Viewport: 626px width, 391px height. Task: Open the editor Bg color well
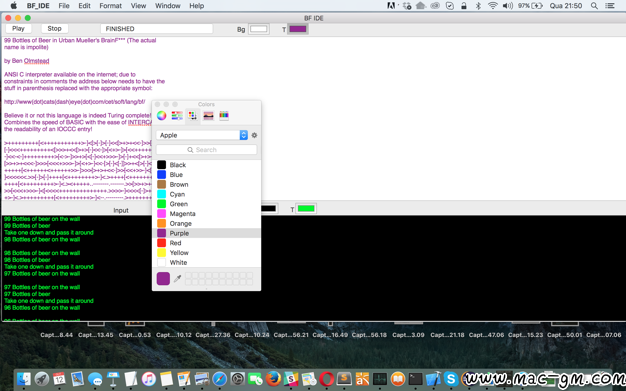point(258,29)
